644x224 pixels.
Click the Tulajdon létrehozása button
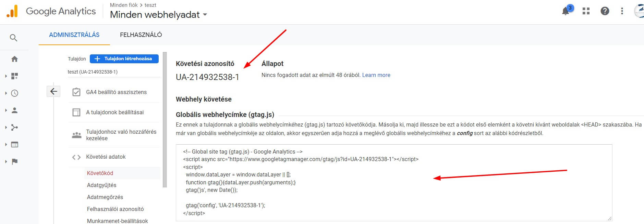pos(124,59)
